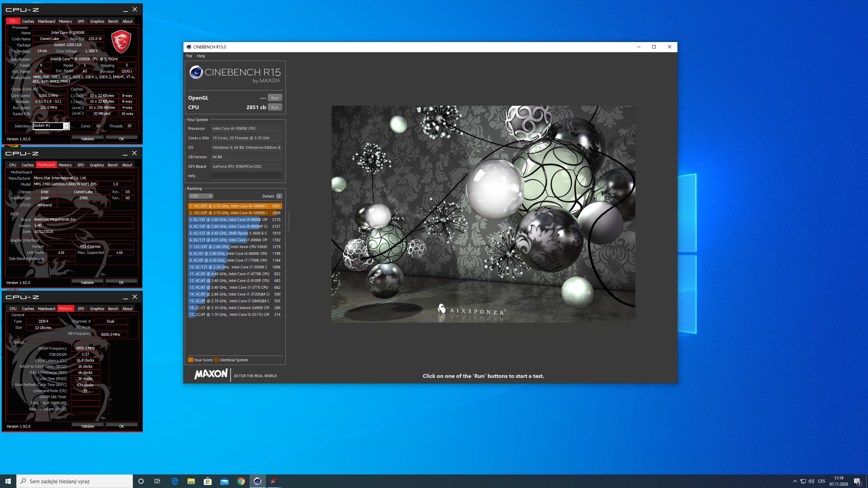Open Task View on the taskbar
868x488 pixels.
click(x=157, y=481)
